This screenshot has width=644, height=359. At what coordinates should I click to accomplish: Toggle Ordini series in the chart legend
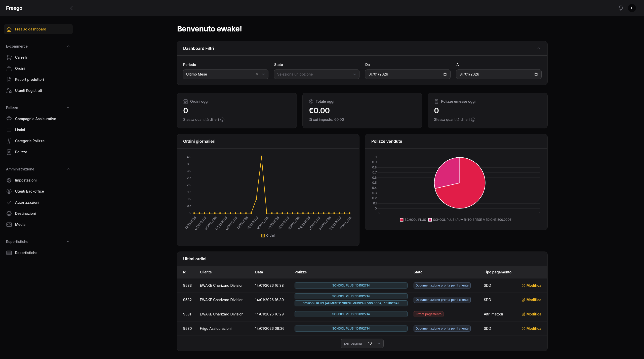tap(268, 236)
